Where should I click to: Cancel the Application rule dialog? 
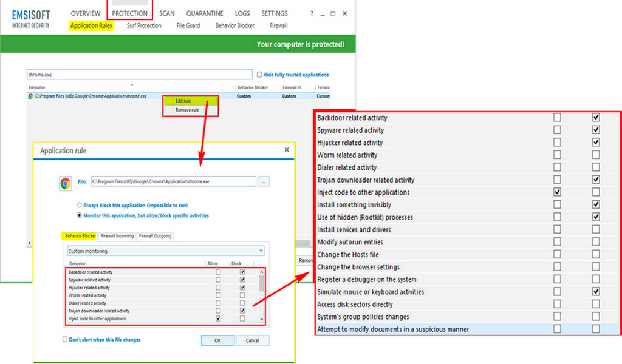[x=252, y=340]
